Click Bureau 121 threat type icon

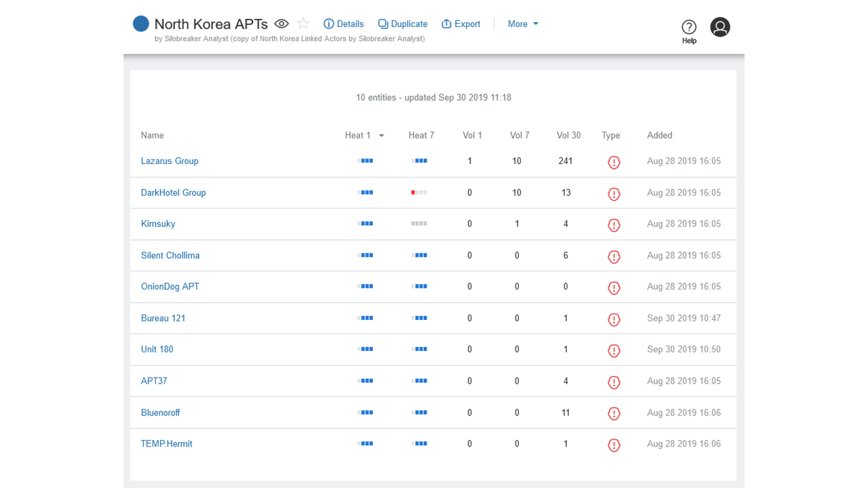coord(614,319)
